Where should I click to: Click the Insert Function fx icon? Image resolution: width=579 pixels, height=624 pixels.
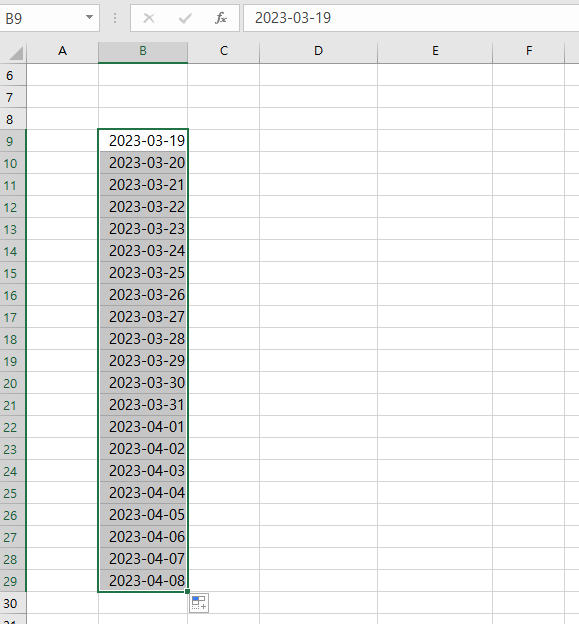click(221, 18)
